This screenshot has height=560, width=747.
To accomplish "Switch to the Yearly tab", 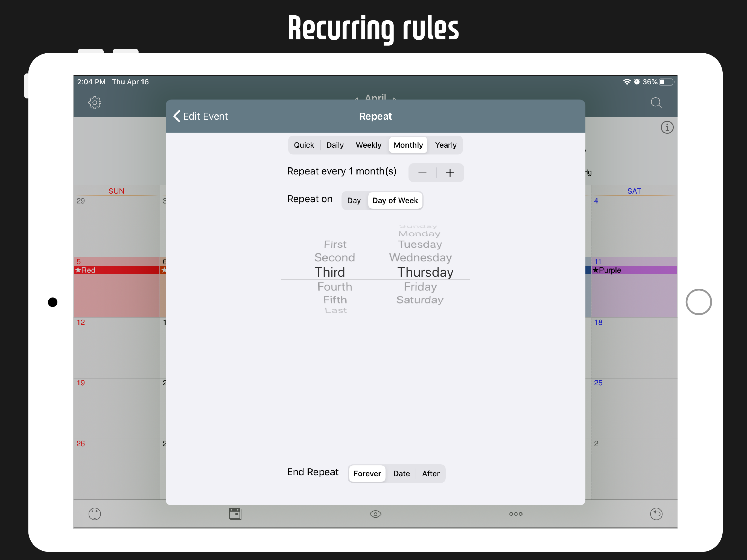I will pos(445,145).
